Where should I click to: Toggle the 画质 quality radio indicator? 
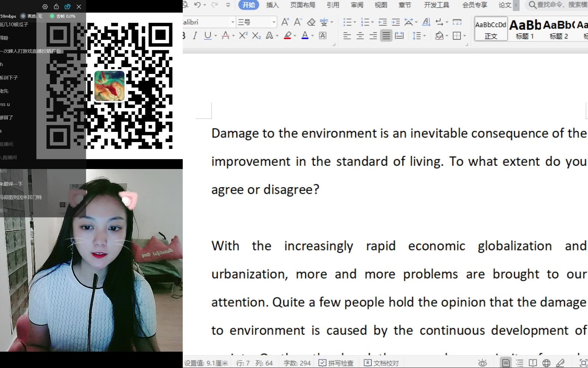click(23, 16)
